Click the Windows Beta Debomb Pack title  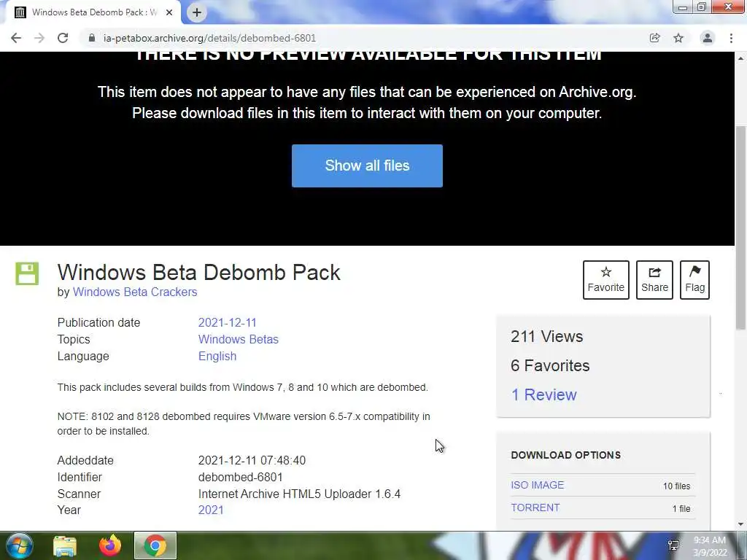tap(198, 273)
